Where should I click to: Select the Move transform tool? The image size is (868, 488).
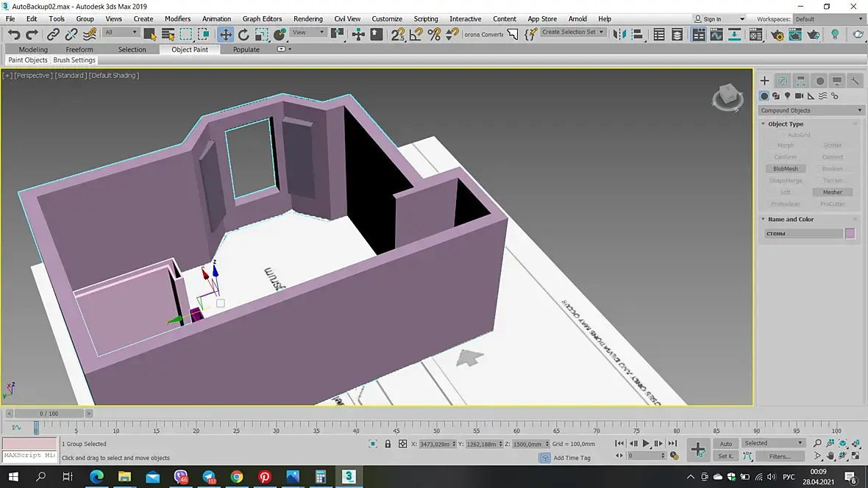tap(226, 35)
